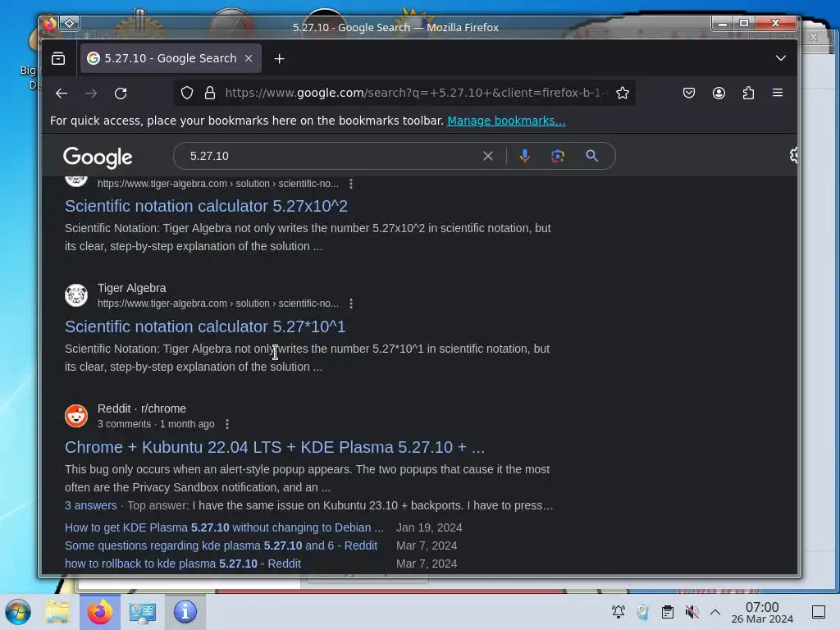Close the 5.27.10 Google Search tab
Screen dimensions: 840x630
tap(249, 58)
